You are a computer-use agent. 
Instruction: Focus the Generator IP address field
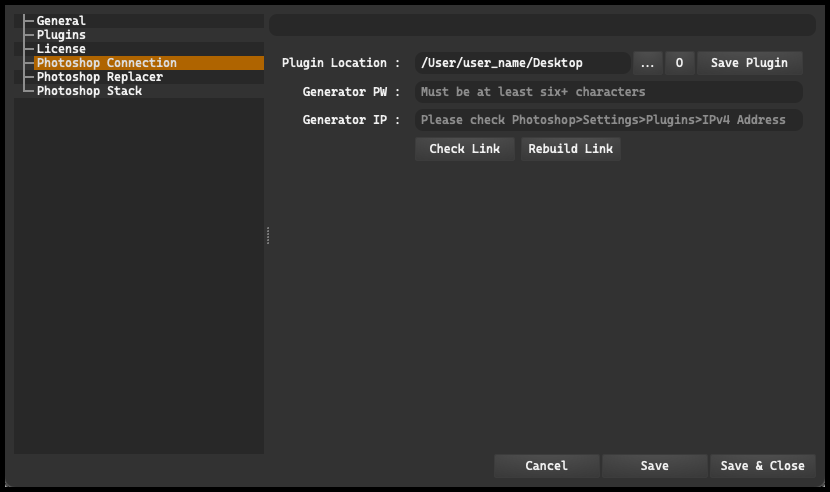click(x=609, y=120)
